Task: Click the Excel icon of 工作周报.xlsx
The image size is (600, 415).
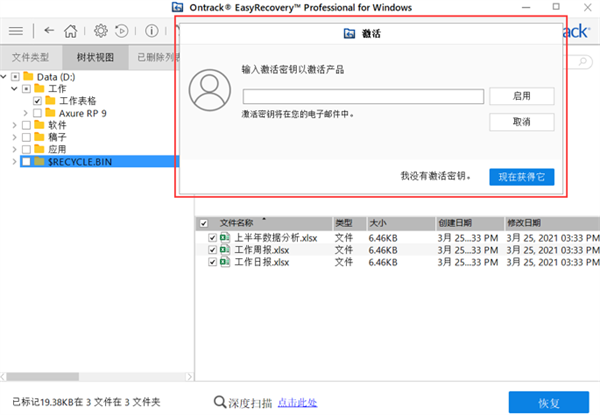Action: coord(225,250)
